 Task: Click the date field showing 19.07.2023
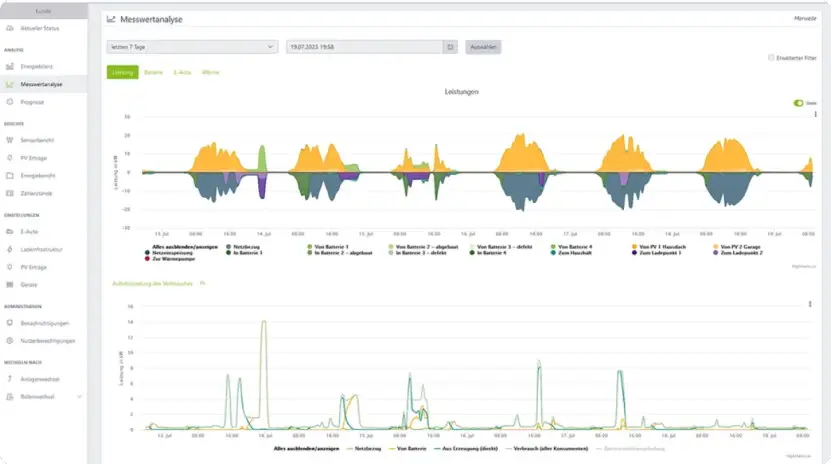[365, 47]
